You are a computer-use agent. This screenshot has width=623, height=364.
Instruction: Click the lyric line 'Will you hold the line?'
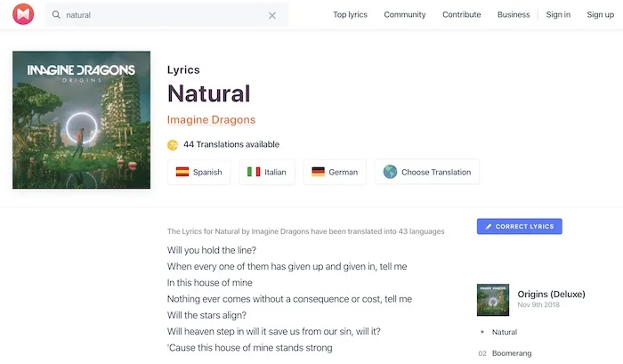(x=212, y=250)
